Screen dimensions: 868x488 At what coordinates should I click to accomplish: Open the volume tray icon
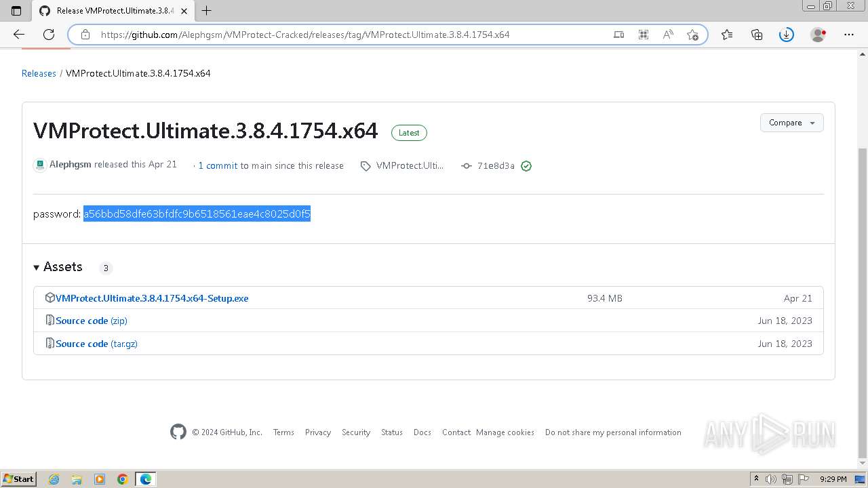coord(771,479)
